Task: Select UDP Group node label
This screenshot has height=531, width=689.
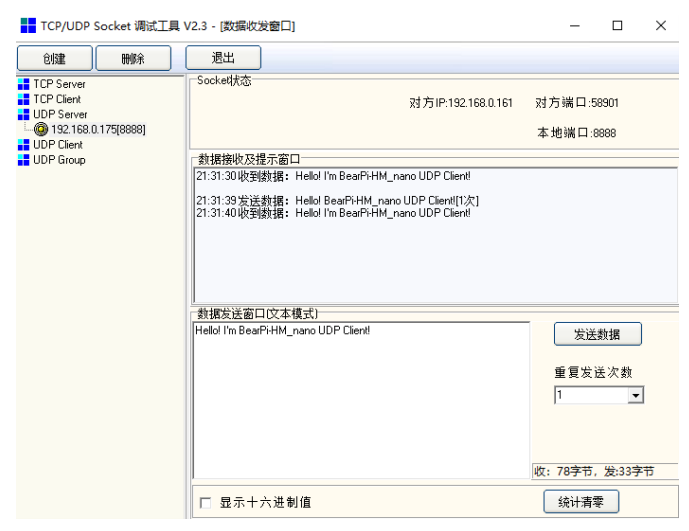Action: tap(59, 160)
